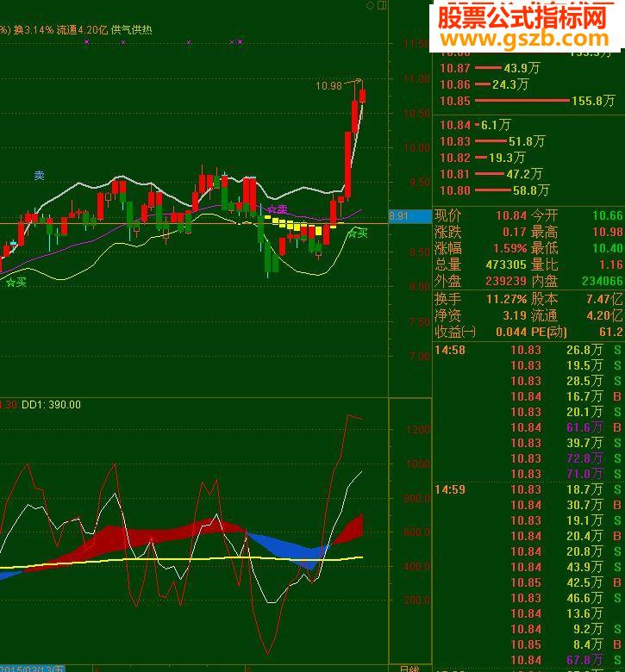Image resolution: width=625 pixels, height=672 pixels.
Task: Click the 16.7万 buy tick row
Action: click(566, 396)
